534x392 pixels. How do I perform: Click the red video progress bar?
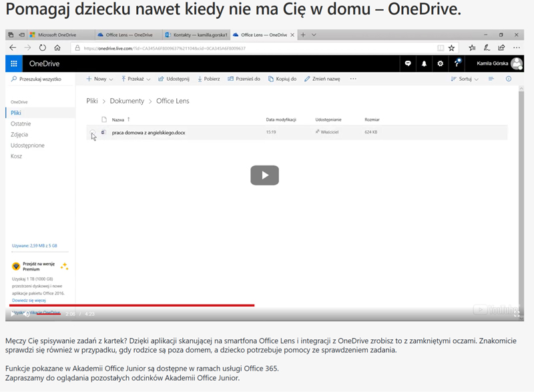[x=133, y=305]
